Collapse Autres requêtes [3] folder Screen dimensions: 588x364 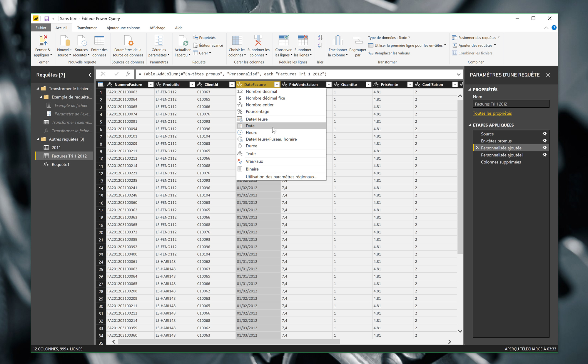(x=38, y=139)
